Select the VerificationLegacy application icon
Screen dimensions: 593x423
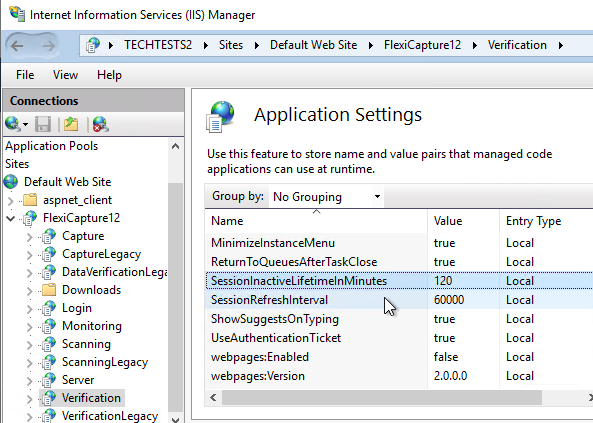pos(49,416)
